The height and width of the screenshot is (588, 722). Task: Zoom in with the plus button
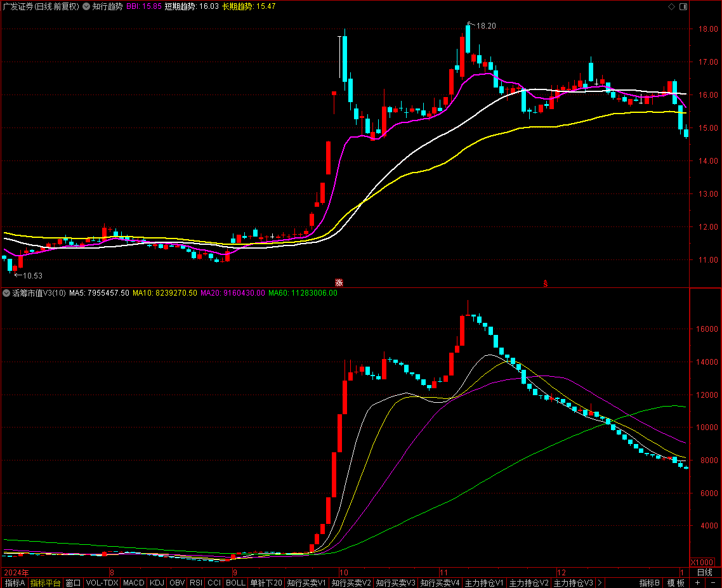click(x=698, y=583)
